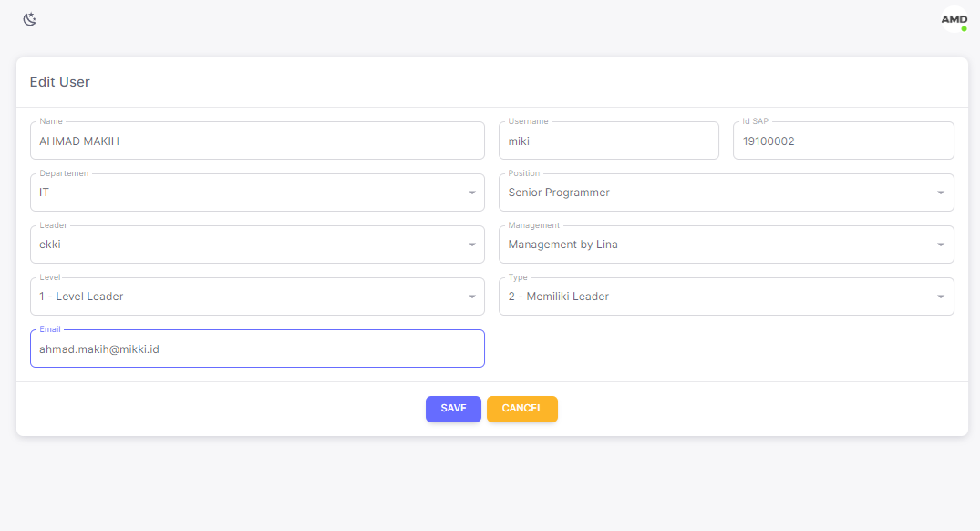This screenshot has height=531, width=980.
Task: Open the Leader dropdown showing ekki
Action: tap(246, 245)
